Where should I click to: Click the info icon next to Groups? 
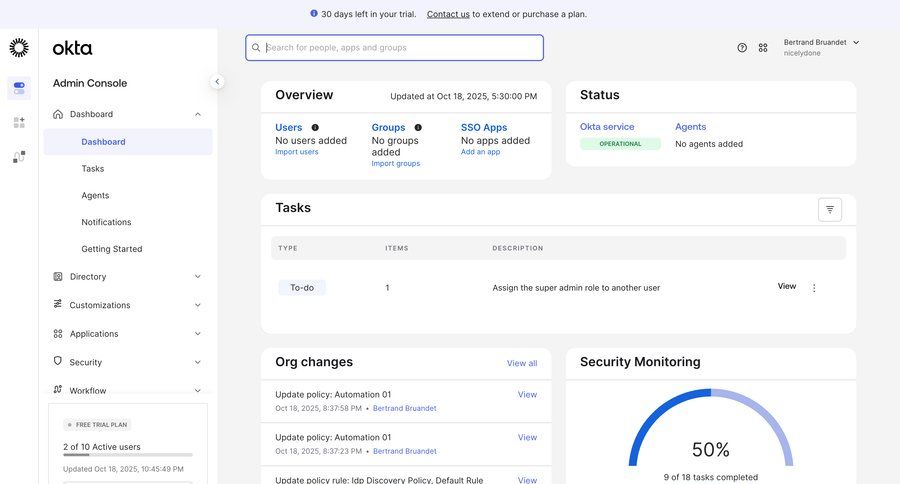click(418, 127)
